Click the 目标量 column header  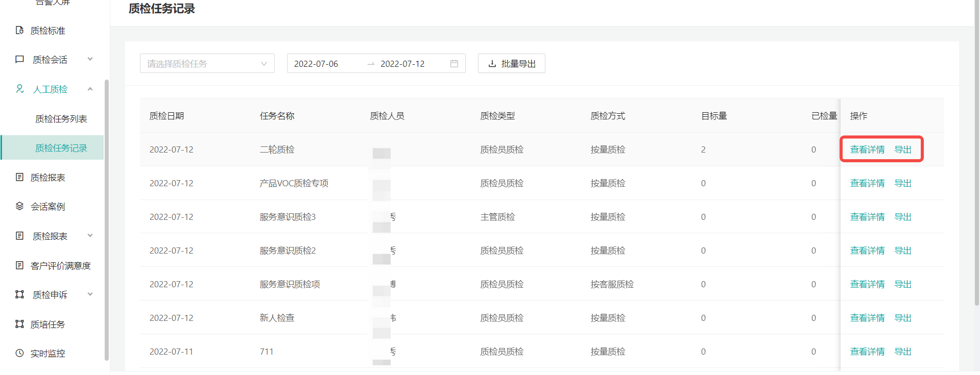click(x=714, y=116)
